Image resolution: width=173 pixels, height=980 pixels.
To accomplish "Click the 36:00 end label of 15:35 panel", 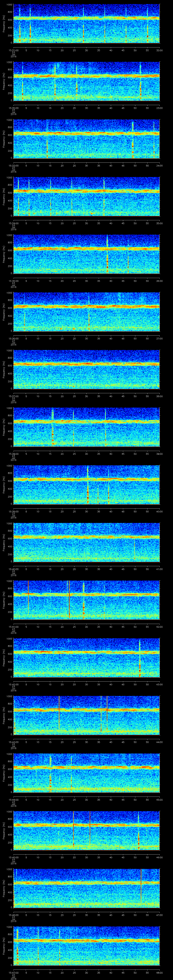I will (159, 281).
